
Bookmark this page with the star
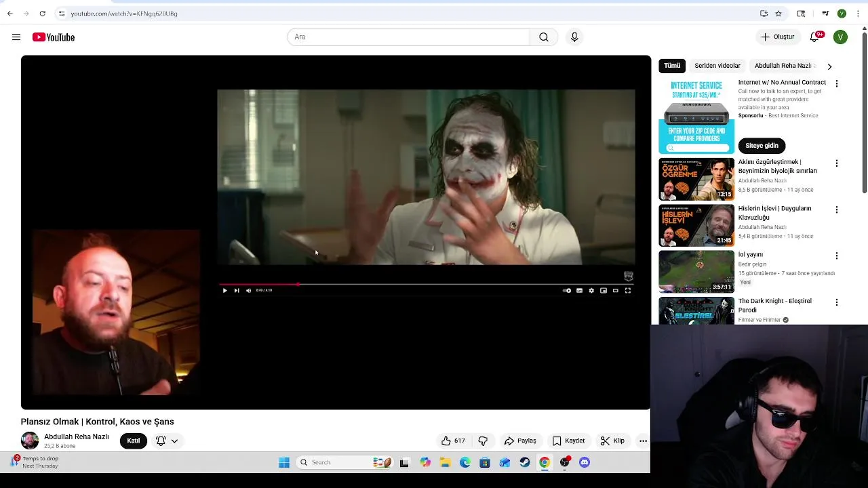point(778,14)
